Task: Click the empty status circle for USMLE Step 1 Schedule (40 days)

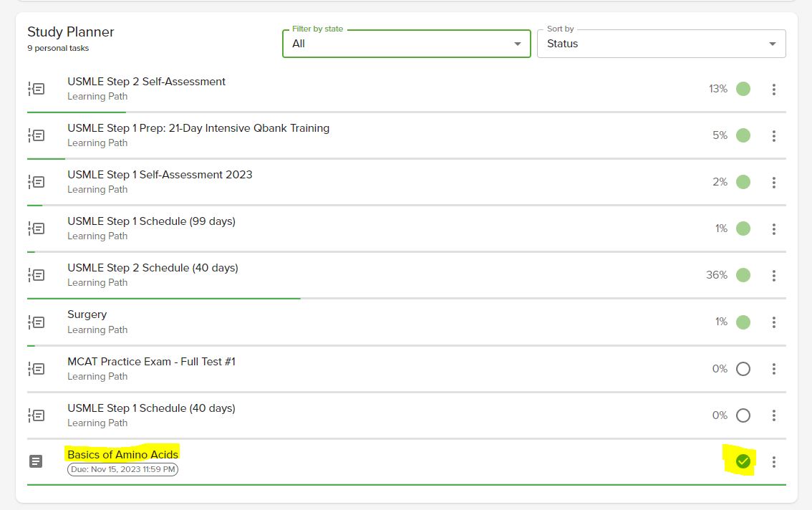Action: [x=743, y=415]
